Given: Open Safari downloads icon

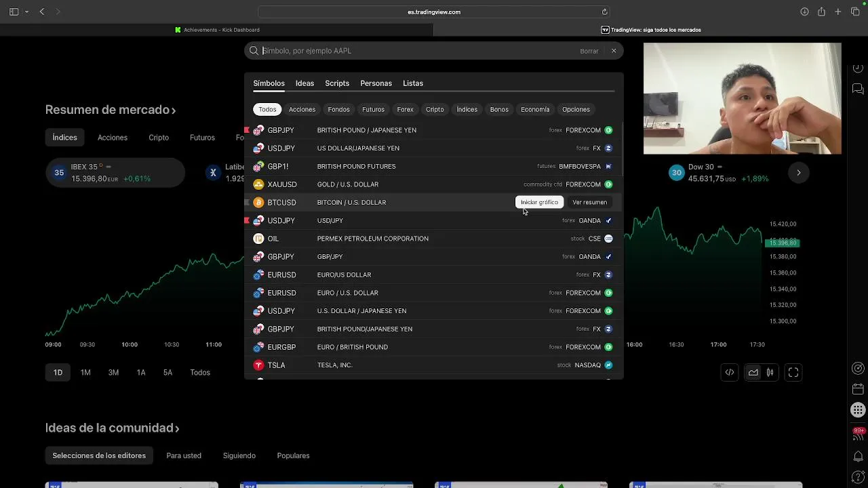Looking at the screenshot, I should pyautogui.click(x=804, y=12).
